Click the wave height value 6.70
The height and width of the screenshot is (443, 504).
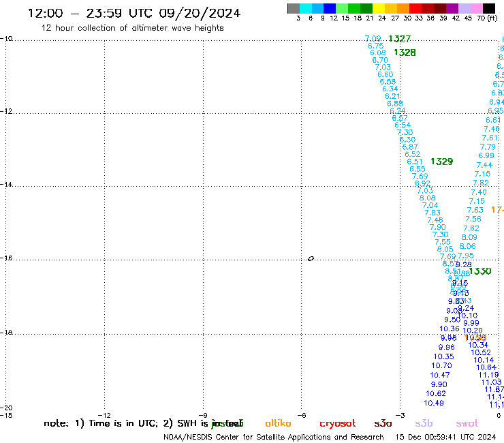point(380,60)
